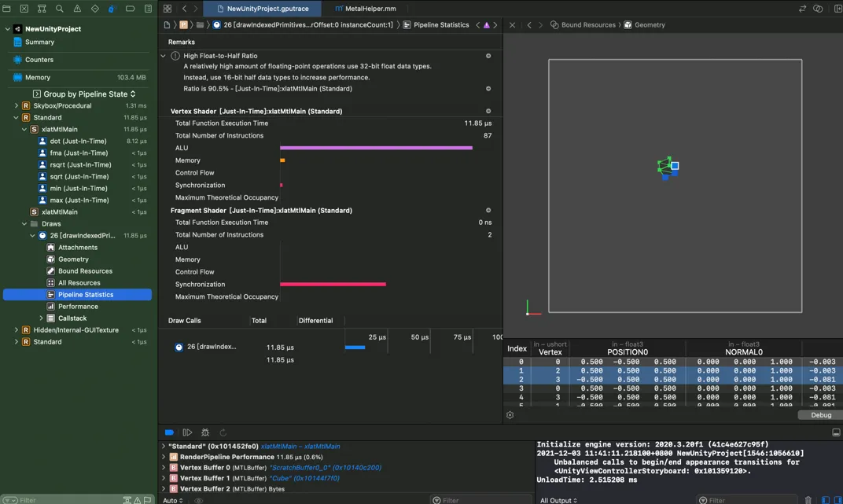Viewport: 843px width, 504px height.
Task: Open Geometry under draw 26
Action: (x=74, y=259)
